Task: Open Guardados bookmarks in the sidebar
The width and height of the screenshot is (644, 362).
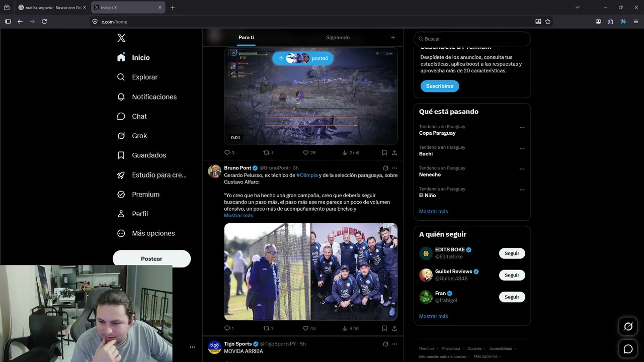Action: tap(141, 155)
